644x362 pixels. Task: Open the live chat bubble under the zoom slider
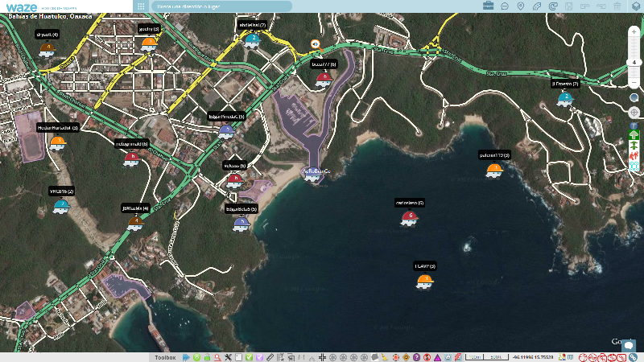pyautogui.click(x=634, y=97)
